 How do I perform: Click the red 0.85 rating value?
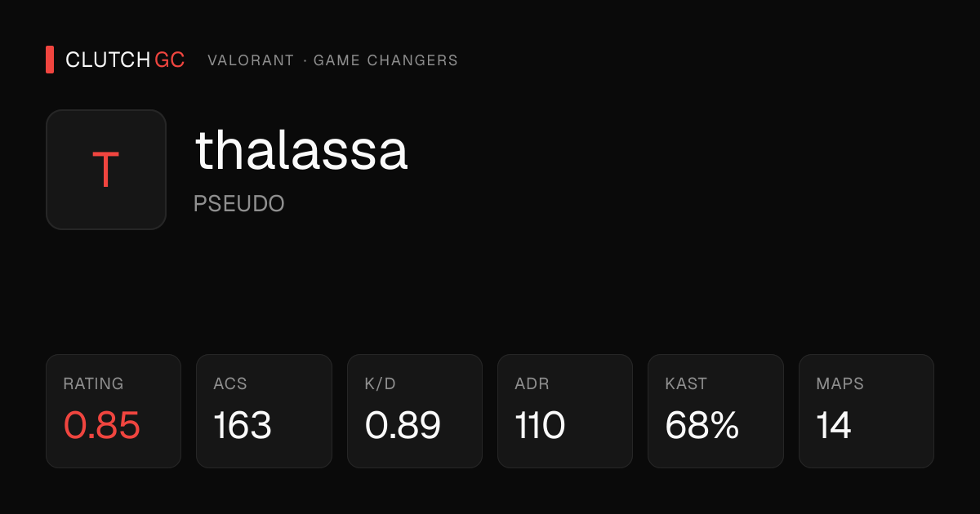102,425
